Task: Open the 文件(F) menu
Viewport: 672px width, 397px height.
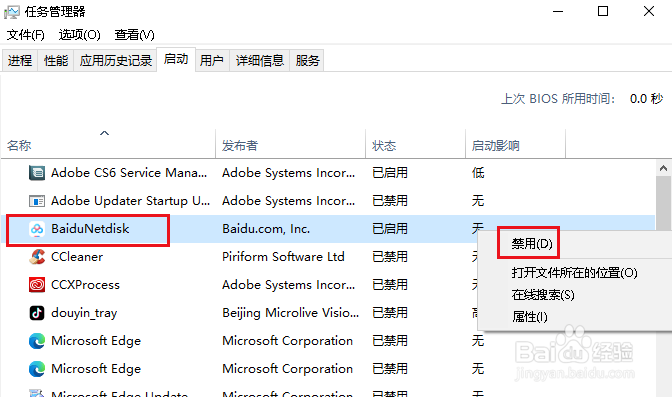Action: pyautogui.click(x=26, y=35)
